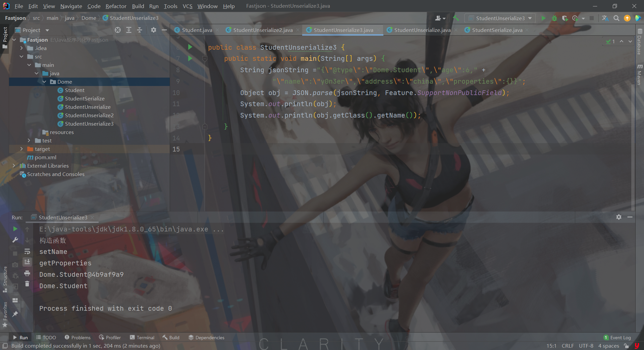Click run gutter arrow beside class declaration
The height and width of the screenshot is (350, 644).
tap(190, 47)
